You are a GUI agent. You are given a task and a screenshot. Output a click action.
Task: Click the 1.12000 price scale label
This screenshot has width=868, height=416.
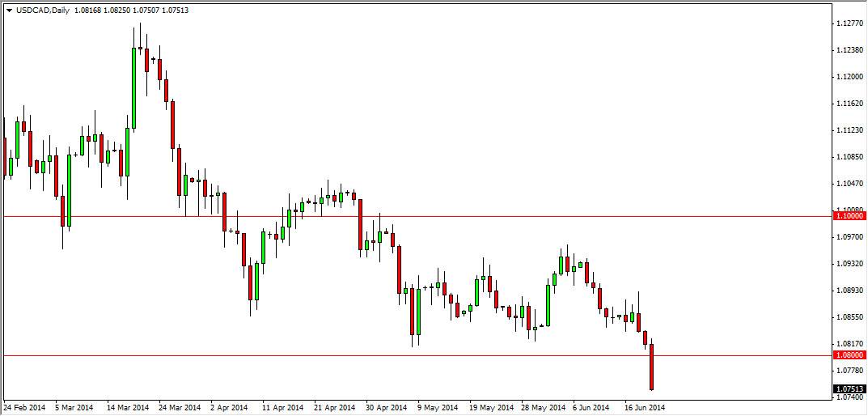coord(851,76)
